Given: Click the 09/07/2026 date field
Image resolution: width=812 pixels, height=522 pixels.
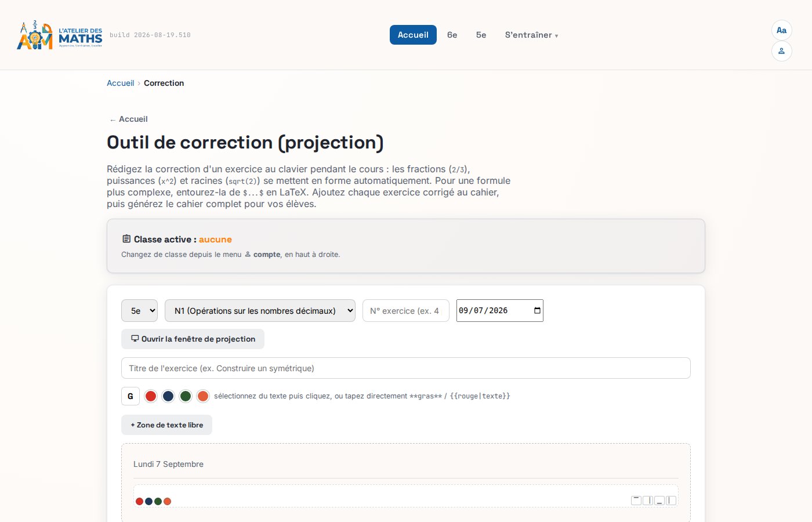Looking at the screenshot, I should (500, 310).
